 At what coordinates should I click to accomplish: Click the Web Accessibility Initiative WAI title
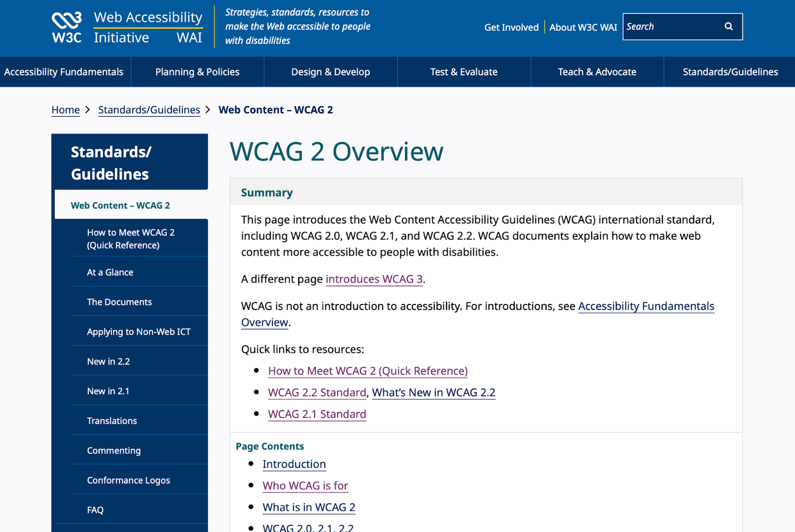click(148, 27)
